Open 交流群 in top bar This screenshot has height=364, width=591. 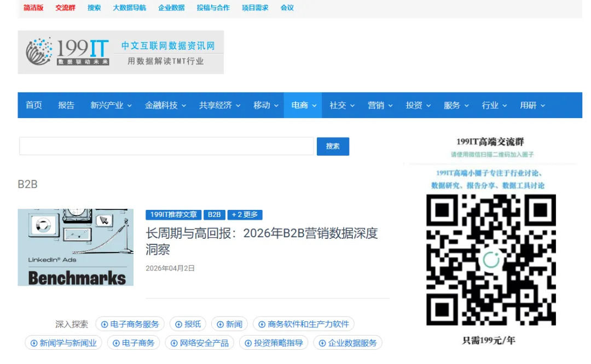pyautogui.click(x=66, y=8)
